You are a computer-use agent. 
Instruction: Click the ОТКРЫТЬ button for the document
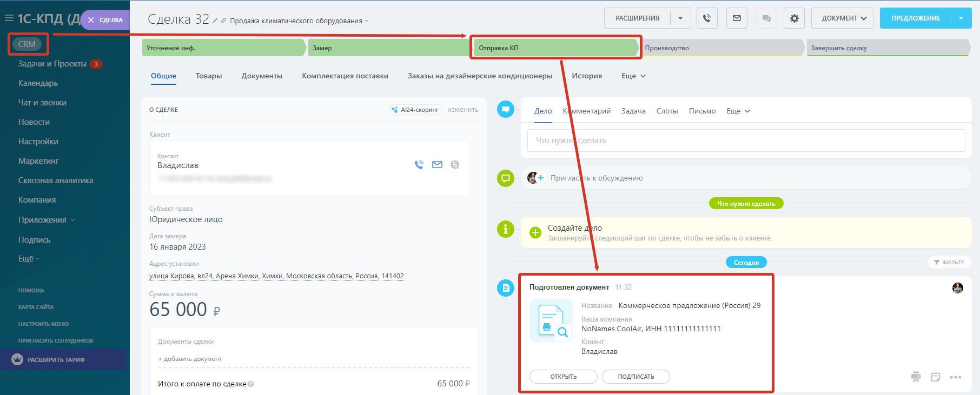click(x=563, y=377)
